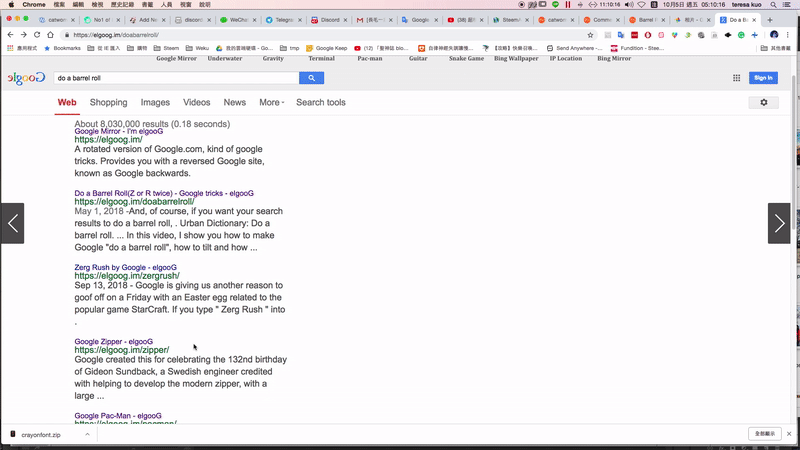The width and height of the screenshot is (800, 450).
Task: Bookmark this page with the star icon
Action: point(590,35)
